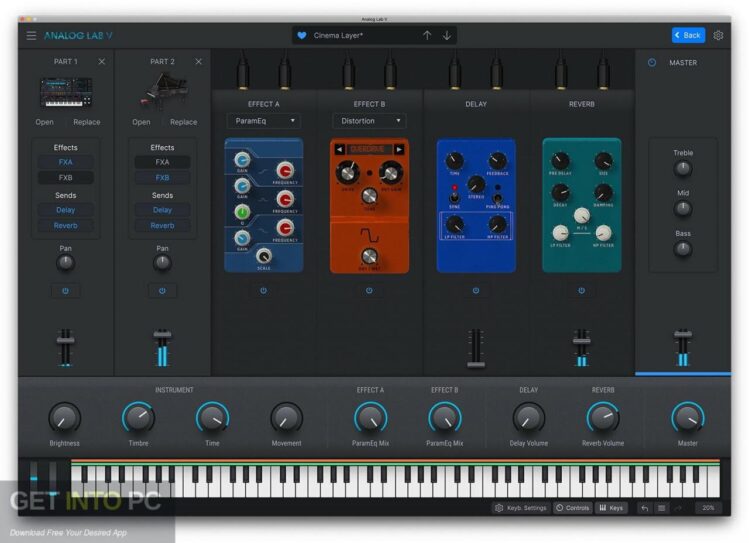The height and width of the screenshot is (543, 749).
Task: Click the 20% CPU meter
Action: [x=708, y=508]
